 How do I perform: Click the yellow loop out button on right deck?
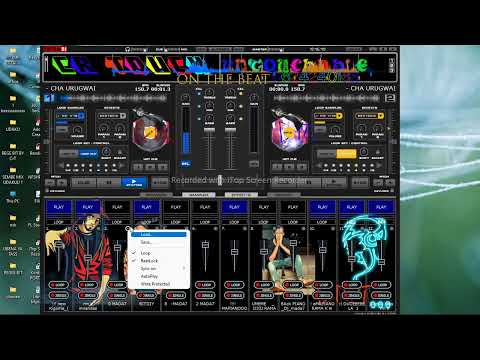point(346,154)
